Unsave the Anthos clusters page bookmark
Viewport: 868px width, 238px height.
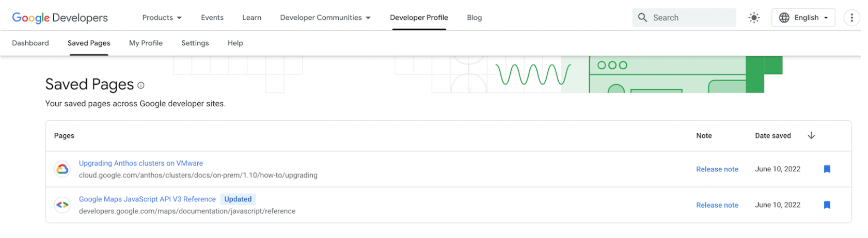(827, 169)
